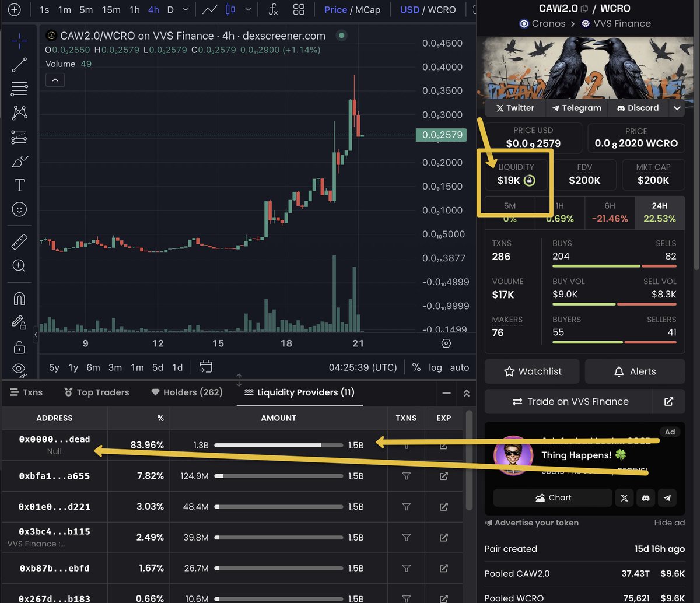This screenshot has height=603, width=700.
Task: Toggle magnet mode for drawings
Action: click(x=19, y=298)
